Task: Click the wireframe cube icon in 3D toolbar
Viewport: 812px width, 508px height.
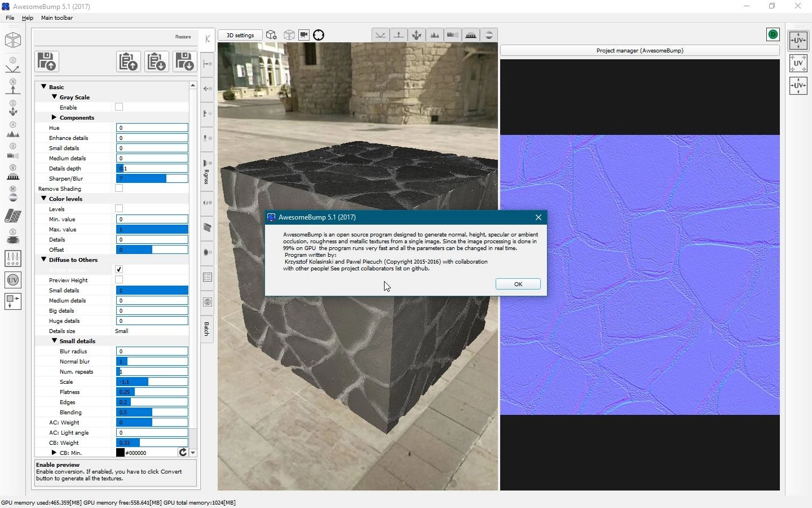Action: (x=289, y=35)
